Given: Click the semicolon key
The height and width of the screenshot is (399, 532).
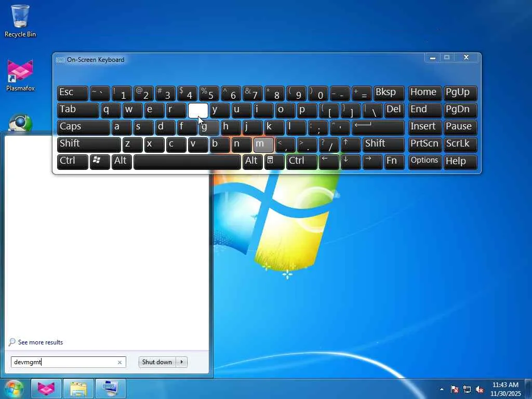Looking at the screenshot, I should click(318, 127).
